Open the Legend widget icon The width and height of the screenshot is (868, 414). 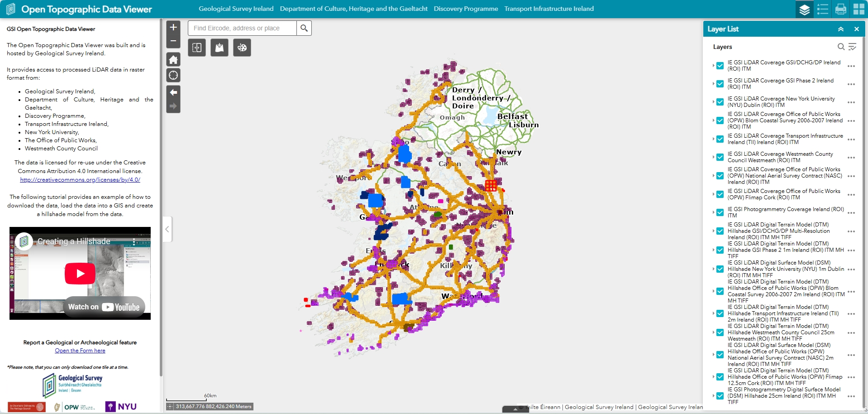823,9
